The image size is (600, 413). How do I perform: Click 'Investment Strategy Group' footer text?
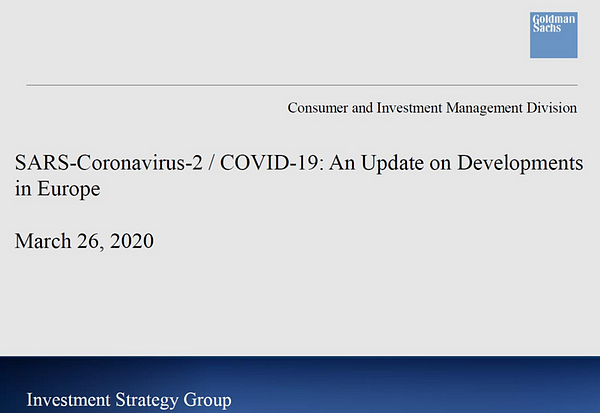(129, 400)
